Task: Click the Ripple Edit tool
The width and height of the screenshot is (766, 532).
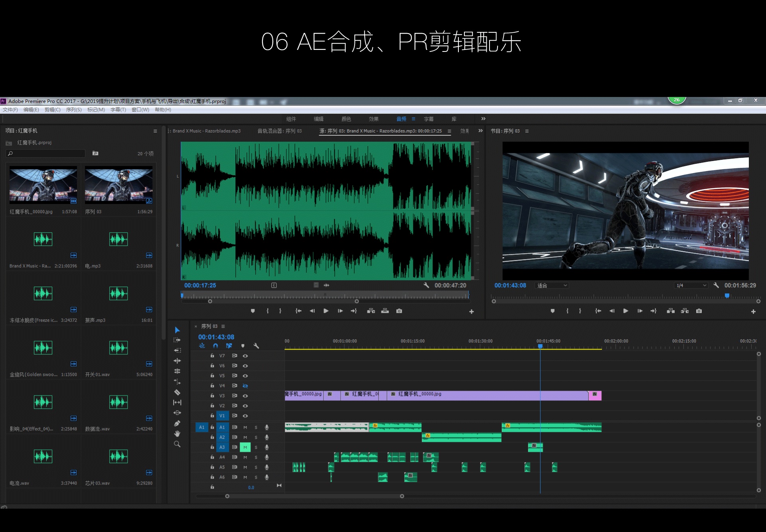Action: [177, 361]
